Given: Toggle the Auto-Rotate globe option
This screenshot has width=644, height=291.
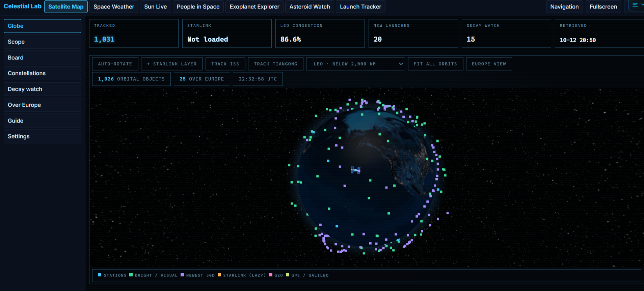Looking at the screenshot, I should pyautogui.click(x=115, y=64).
